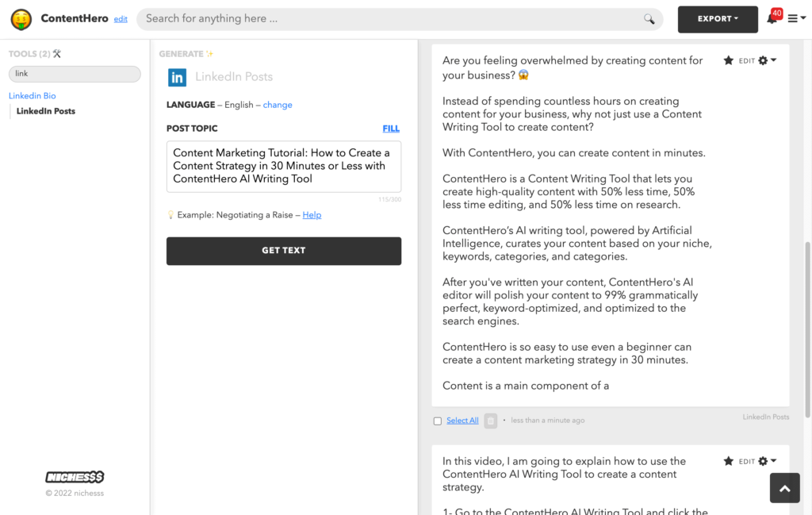Click the FILL link

(x=391, y=129)
